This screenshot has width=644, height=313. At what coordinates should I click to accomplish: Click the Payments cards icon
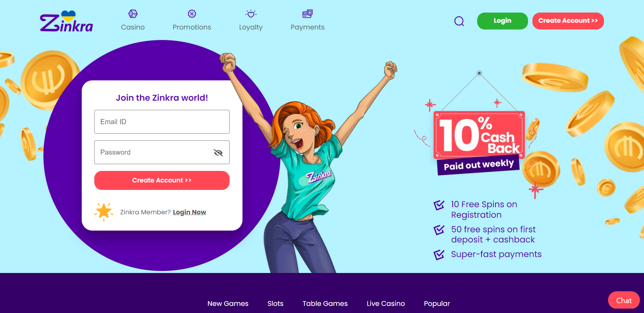[308, 14]
